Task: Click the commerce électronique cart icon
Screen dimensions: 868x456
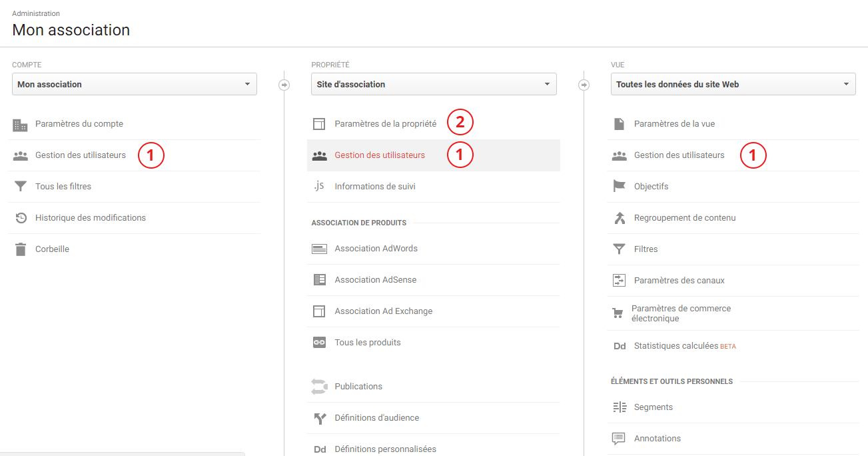Action: (x=619, y=312)
